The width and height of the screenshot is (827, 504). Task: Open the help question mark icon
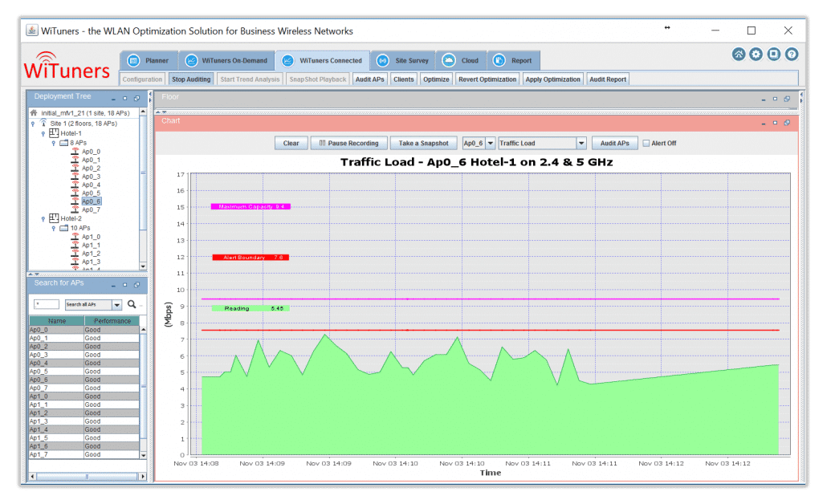(791, 55)
